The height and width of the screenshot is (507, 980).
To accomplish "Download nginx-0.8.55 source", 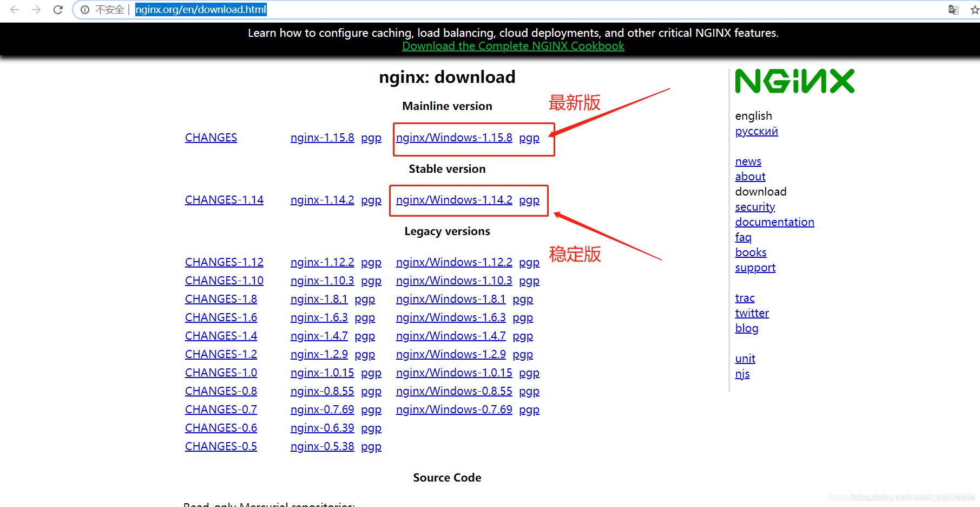I will (323, 391).
